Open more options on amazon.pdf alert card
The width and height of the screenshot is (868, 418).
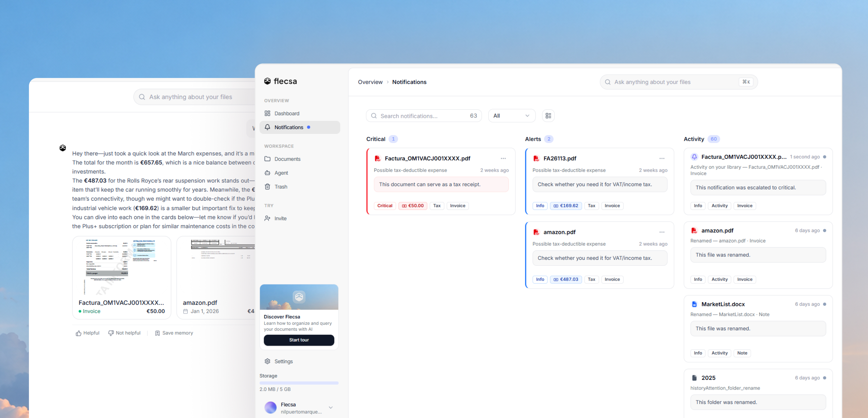pos(662,232)
